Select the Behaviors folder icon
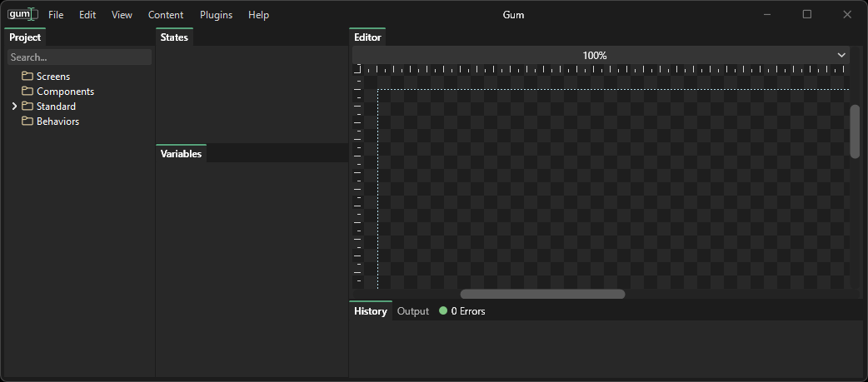Image resolution: width=868 pixels, height=382 pixels. click(27, 122)
